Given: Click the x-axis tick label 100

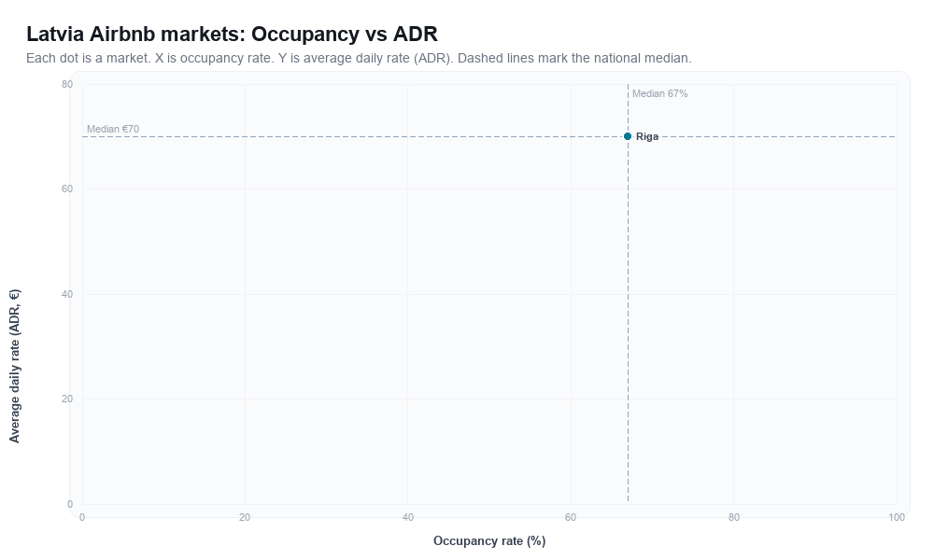Looking at the screenshot, I should pos(897,518).
